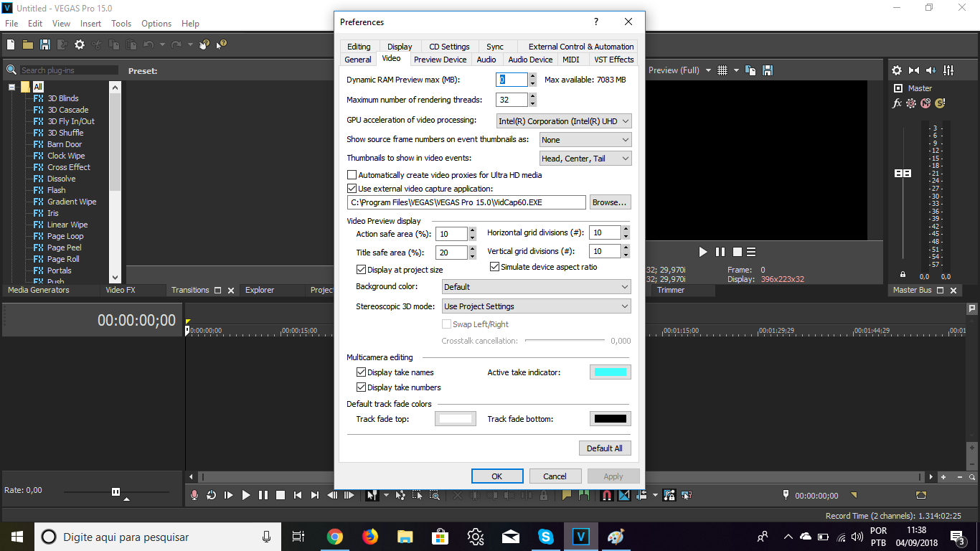The width and height of the screenshot is (980, 551).
Task: Select the Envelope edit tool
Action: [400, 495]
